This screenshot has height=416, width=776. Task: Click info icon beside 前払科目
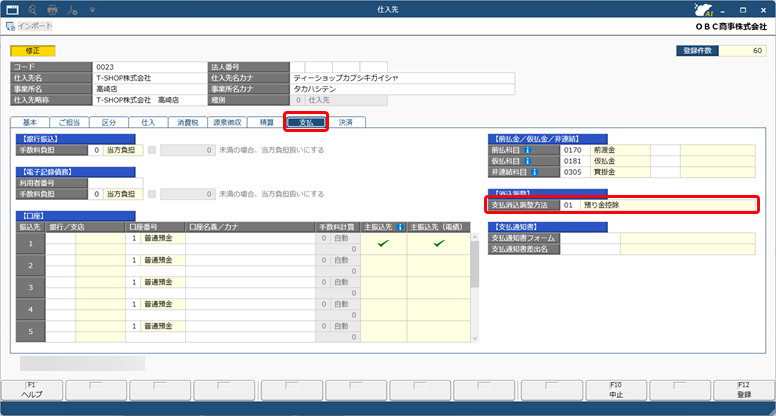(528, 150)
